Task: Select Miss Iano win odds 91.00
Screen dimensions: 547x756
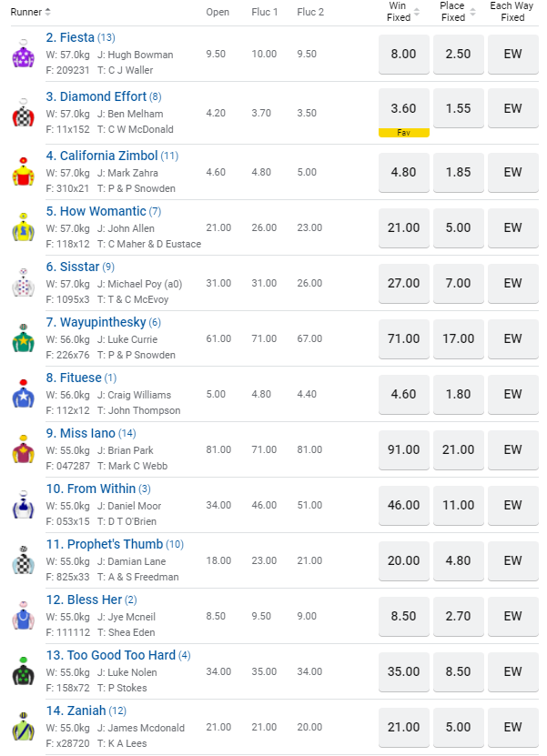Action: coord(403,449)
